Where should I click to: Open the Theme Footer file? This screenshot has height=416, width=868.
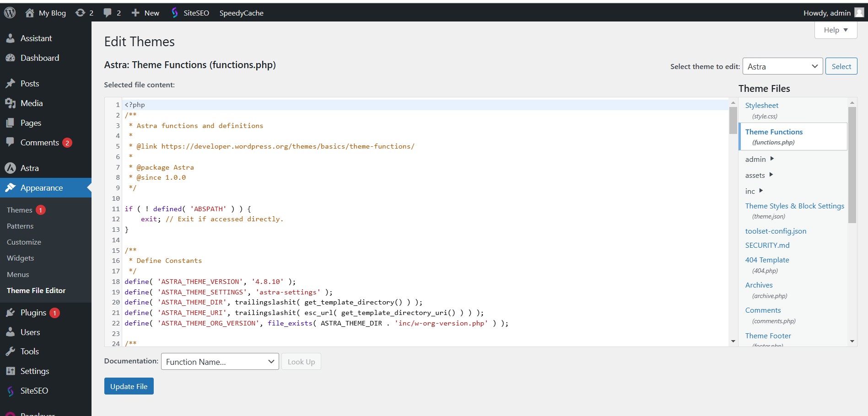(768, 336)
